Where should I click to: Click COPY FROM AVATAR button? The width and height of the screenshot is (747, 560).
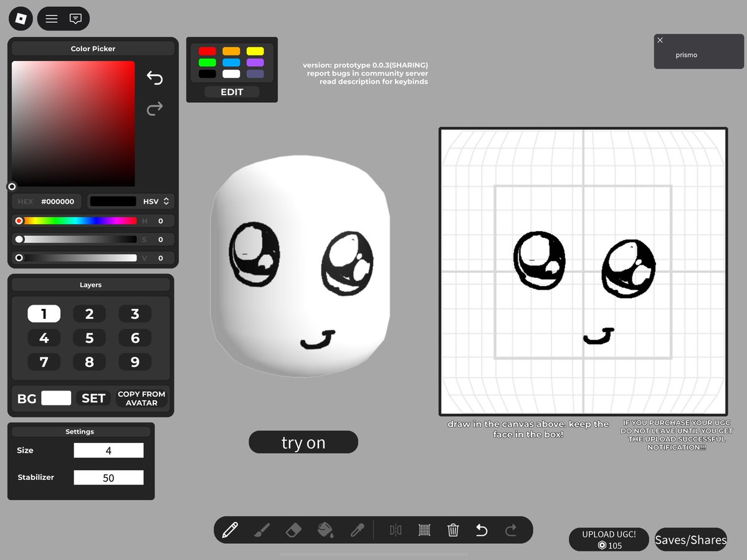point(141,398)
